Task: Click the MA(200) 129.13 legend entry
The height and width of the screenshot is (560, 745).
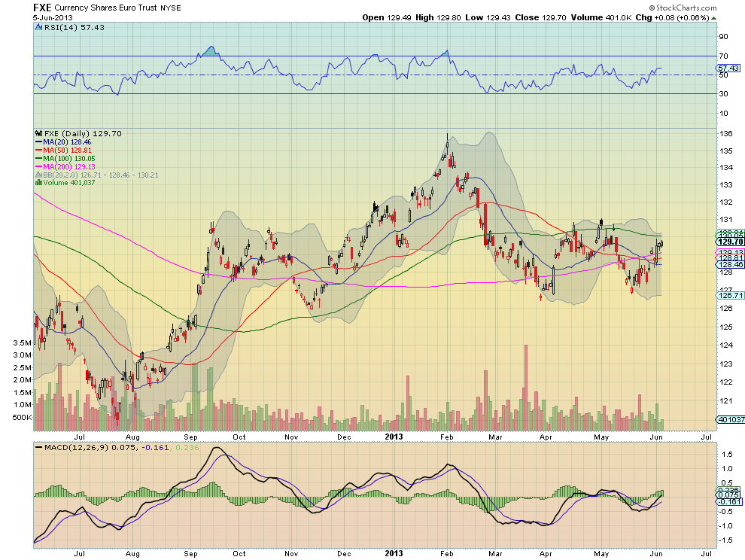Action: tap(69, 167)
